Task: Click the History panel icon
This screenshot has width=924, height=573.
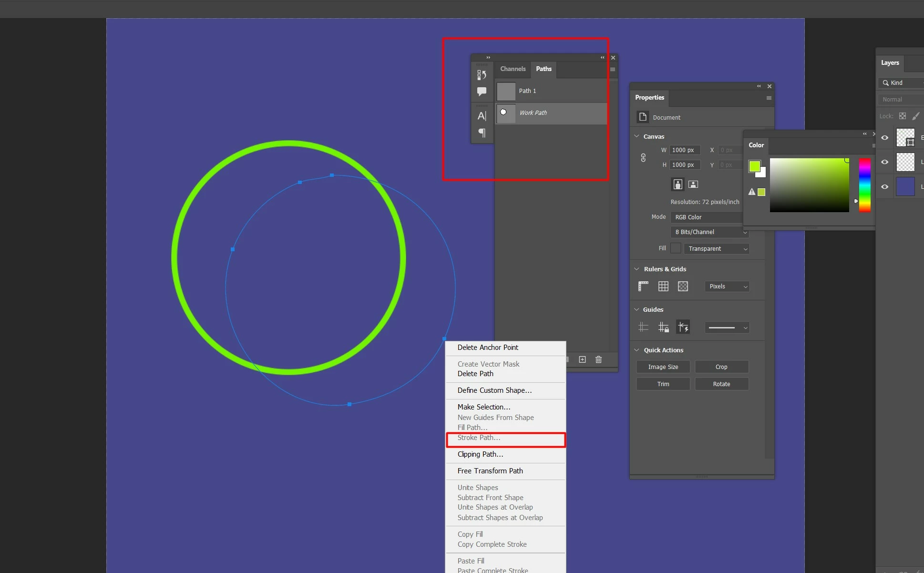Action: click(482, 75)
